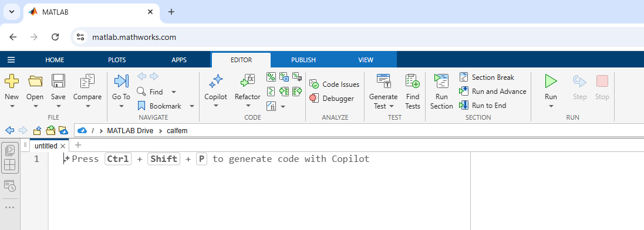Click the Step debug icon
The width and height of the screenshot is (644, 230).
point(579,81)
